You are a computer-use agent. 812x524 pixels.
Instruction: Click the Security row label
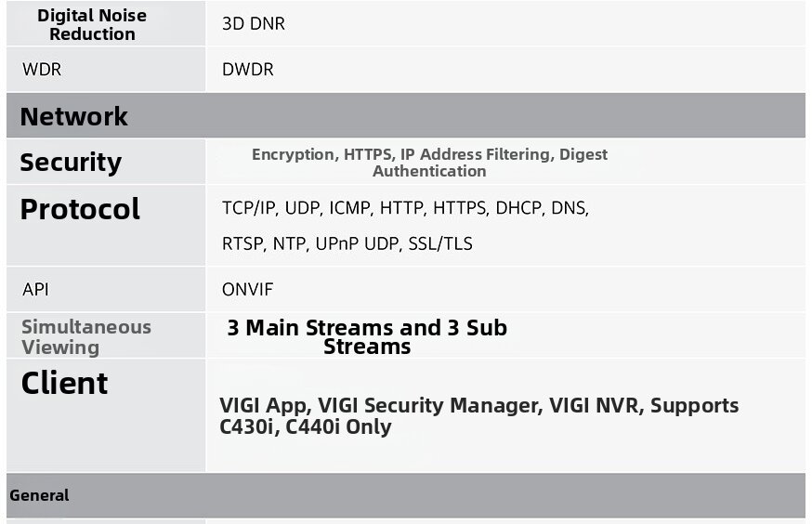coord(71,162)
